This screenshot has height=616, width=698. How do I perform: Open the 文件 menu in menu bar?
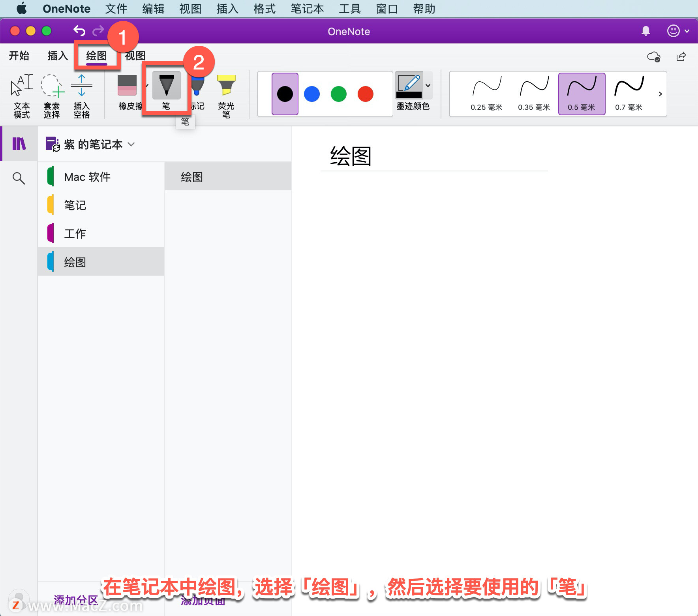click(x=116, y=9)
